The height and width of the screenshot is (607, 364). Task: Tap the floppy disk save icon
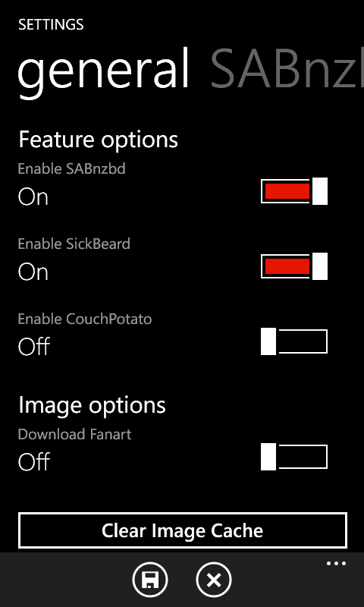(150, 580)
